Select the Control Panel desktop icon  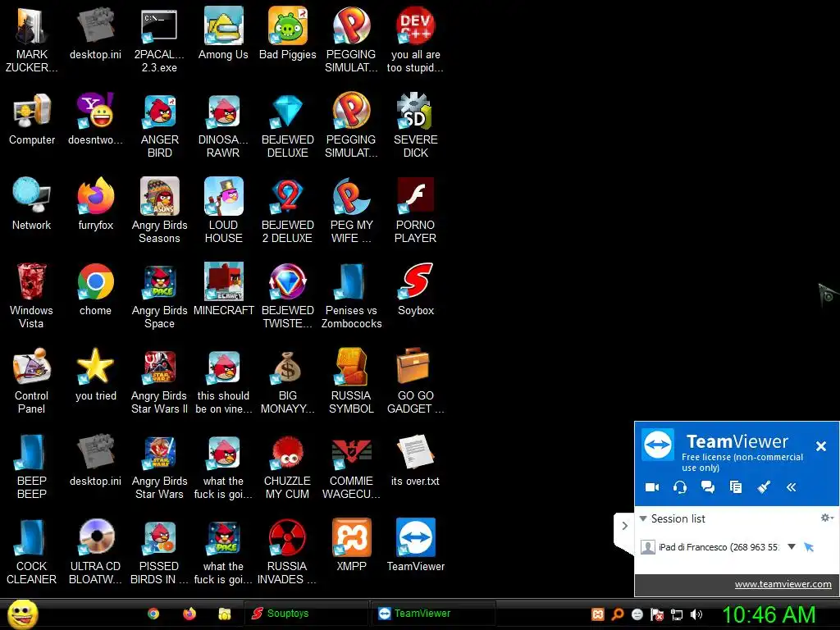[31, 381]
